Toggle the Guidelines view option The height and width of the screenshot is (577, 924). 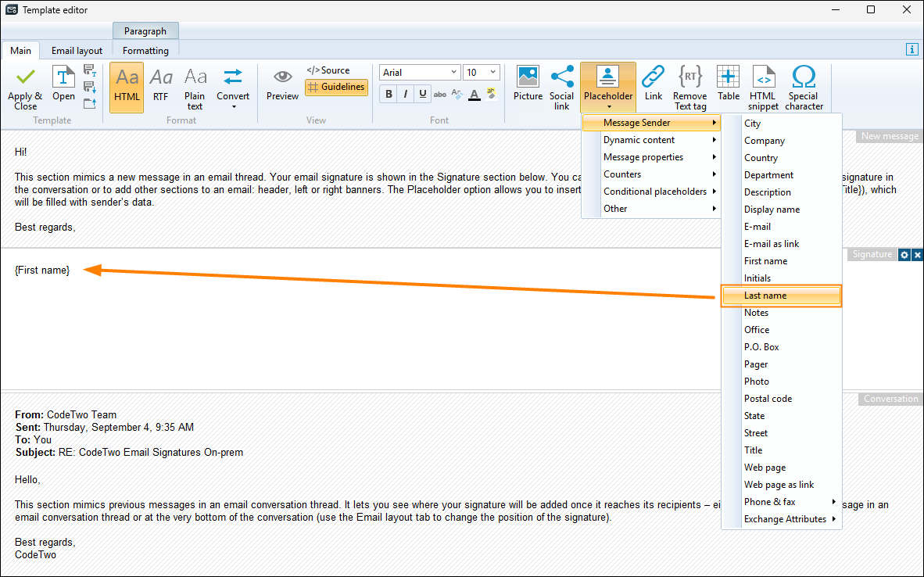336,87
